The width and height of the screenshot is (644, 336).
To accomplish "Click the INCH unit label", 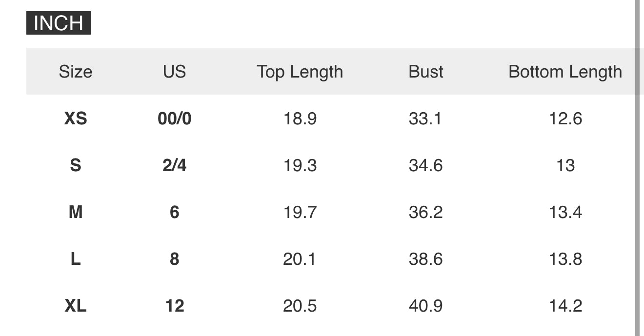I will [59, 23].
